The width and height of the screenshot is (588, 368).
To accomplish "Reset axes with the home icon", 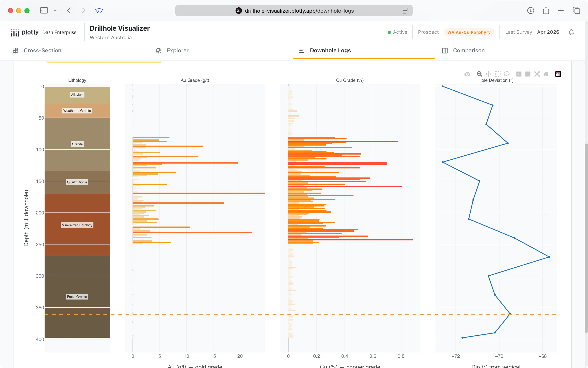I will tap(546, 74).
